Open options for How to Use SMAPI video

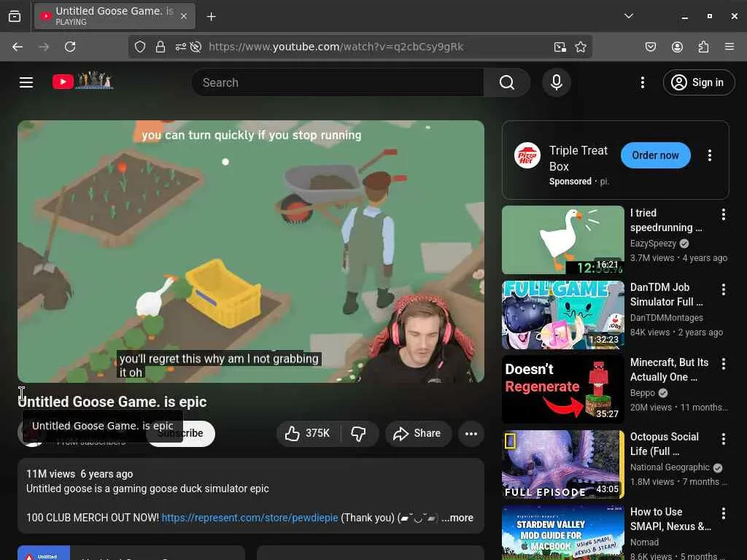click(723, 513)
